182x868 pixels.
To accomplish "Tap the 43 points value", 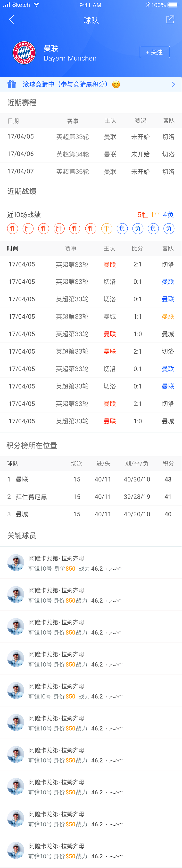I will tap(168, 479).
